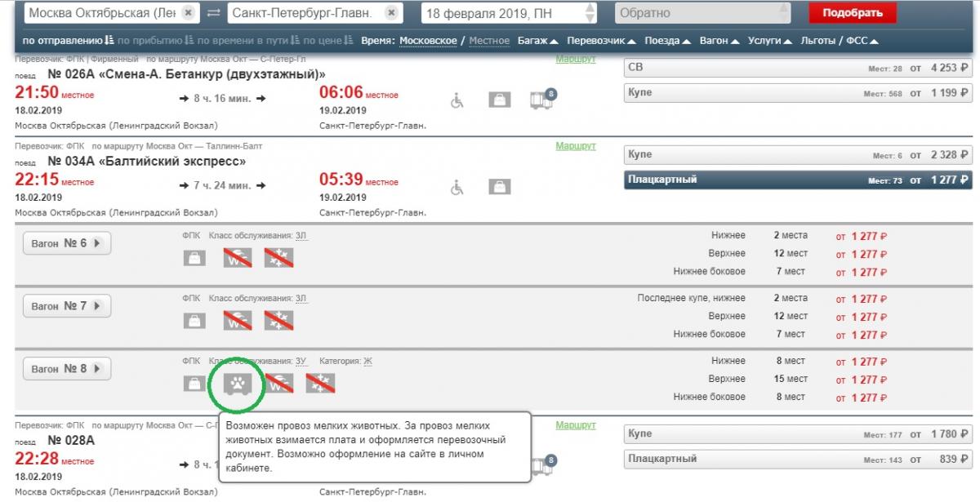Click the swap stations arrows icon
980x502 pixels.
(x=213, y=14)
